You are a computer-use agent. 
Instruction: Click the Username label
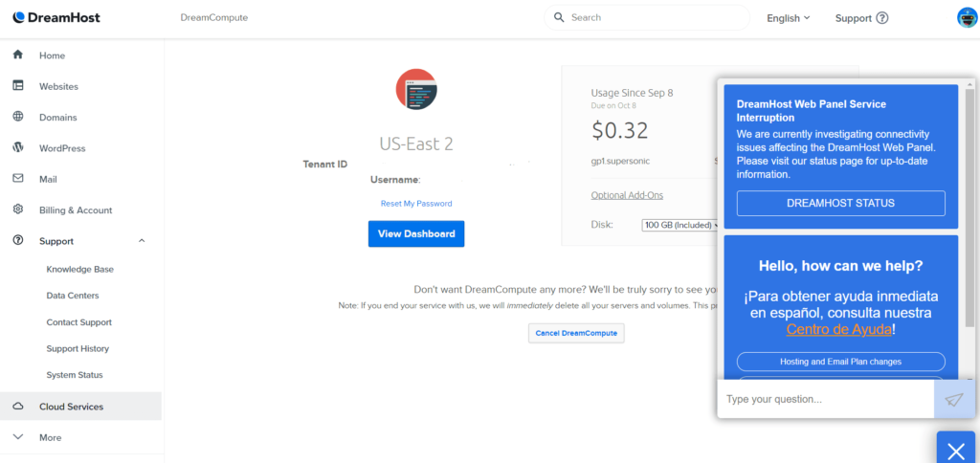pyautogui.click(x=395, y=180)
